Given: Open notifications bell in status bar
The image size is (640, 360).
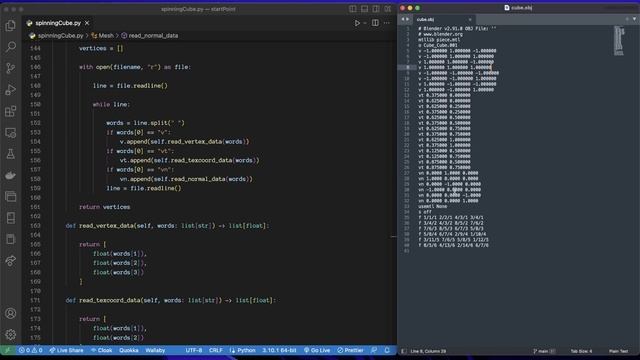Looking at the screenshot, I should pyautogui.click(x=387, y=350).
